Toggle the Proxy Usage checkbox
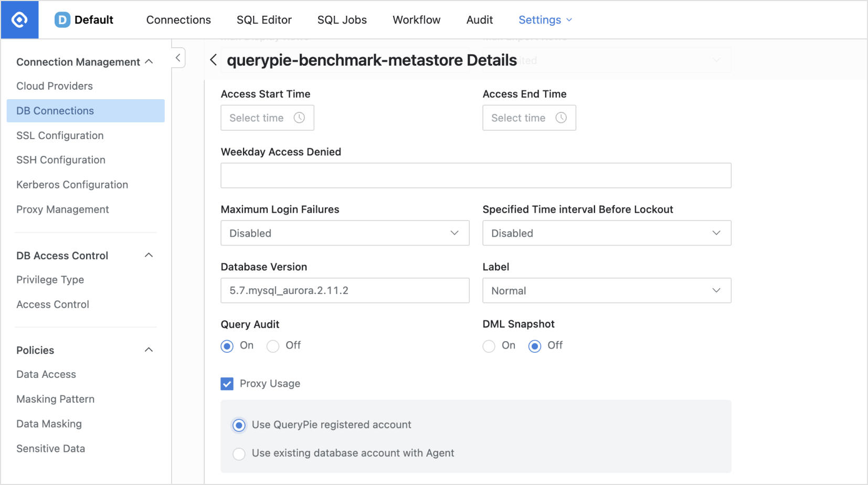This screenshot has height=485, width=868. (227, 384)
